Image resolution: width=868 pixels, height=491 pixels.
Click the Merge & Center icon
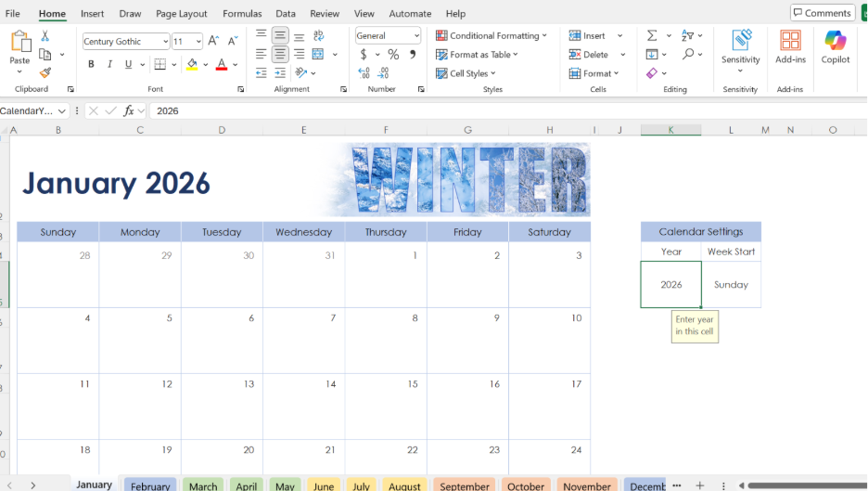[318, 54]
